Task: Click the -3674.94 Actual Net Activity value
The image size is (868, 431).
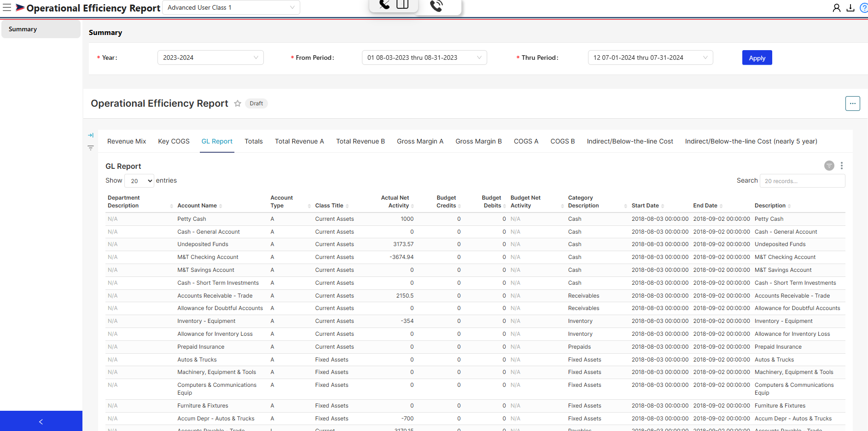Action: pyautogui.click(x=402, y=257)
